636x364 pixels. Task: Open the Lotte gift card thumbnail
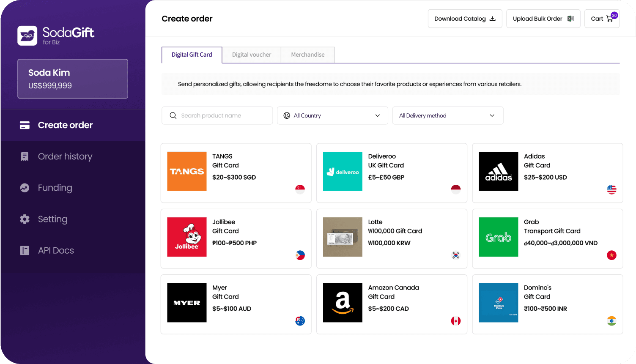[343, 237]
